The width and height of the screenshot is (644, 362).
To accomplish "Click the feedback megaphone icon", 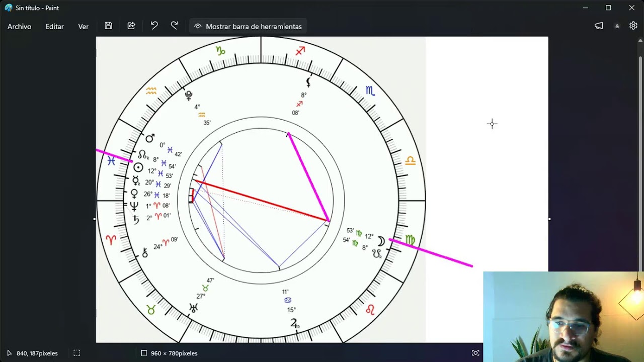I will 599,26.
